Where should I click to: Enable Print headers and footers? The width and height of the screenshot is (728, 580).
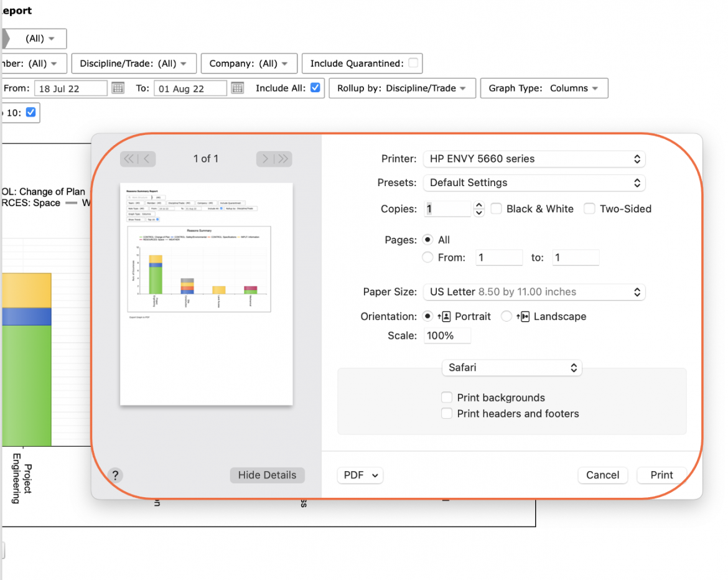pyautogui.click(x=447, y=413)
